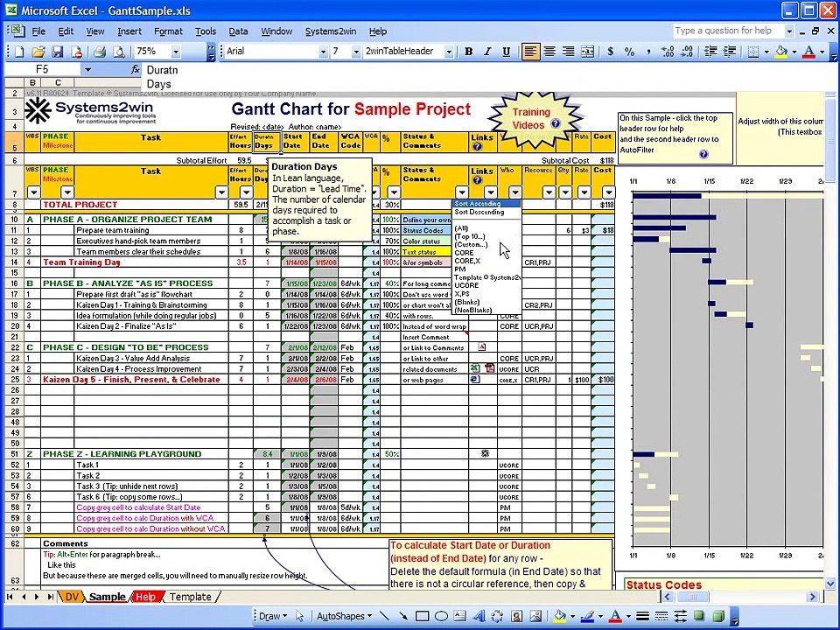Click the Print icon in the toolbar

100,52
